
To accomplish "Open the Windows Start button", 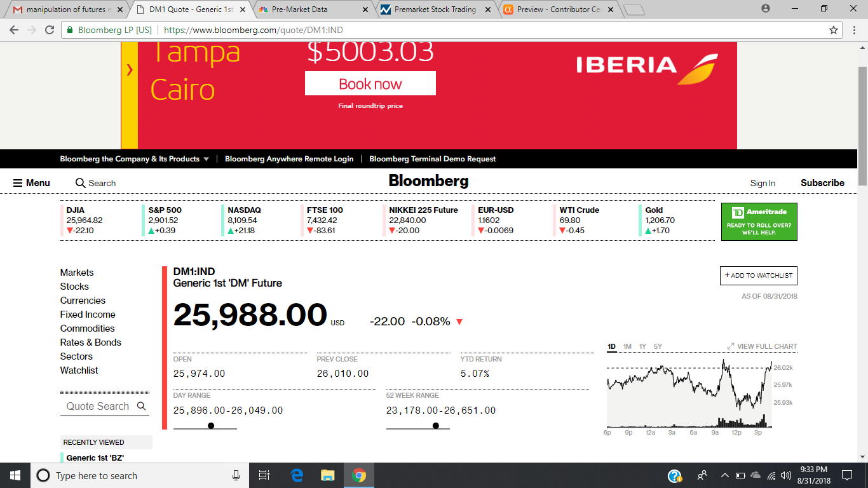I will point(15,475).
